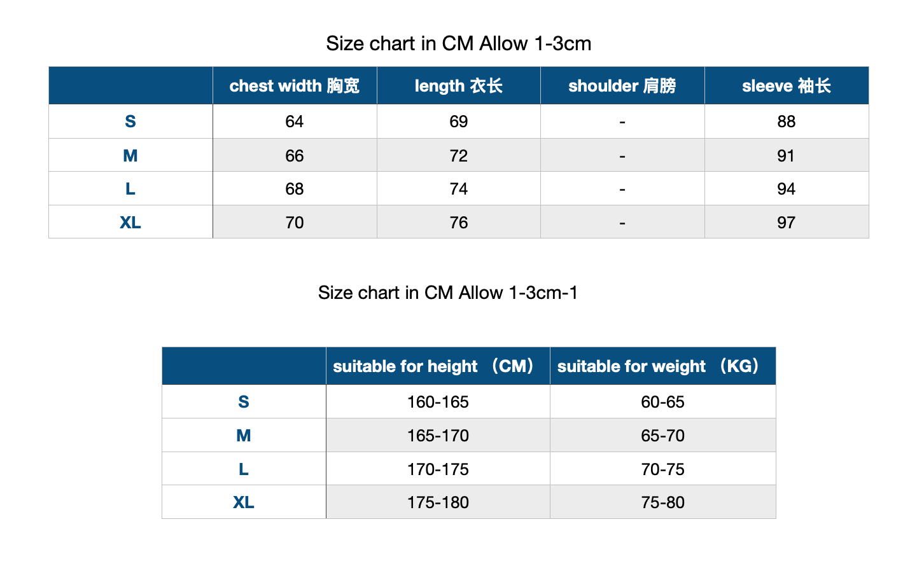Select the 'sleeve 袖长' column header
The width and height of the screenshot is (924, 580).
787,85
